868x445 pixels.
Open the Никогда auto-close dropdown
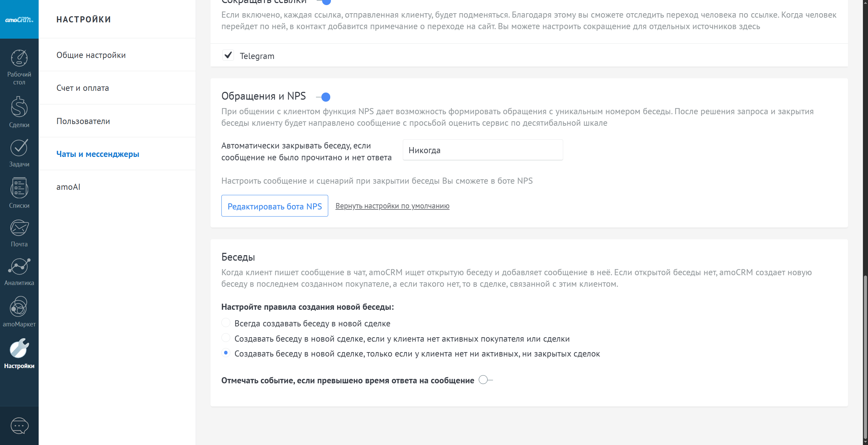[482, 150]
